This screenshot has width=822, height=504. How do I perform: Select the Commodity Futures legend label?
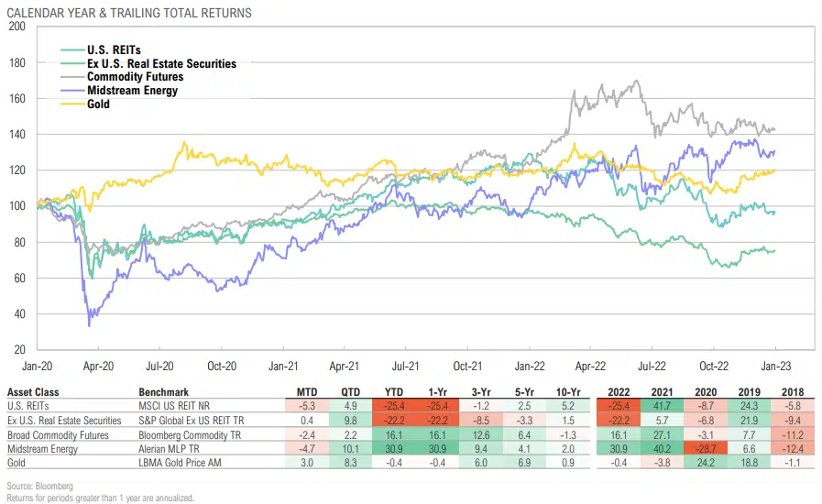[135, 77]
